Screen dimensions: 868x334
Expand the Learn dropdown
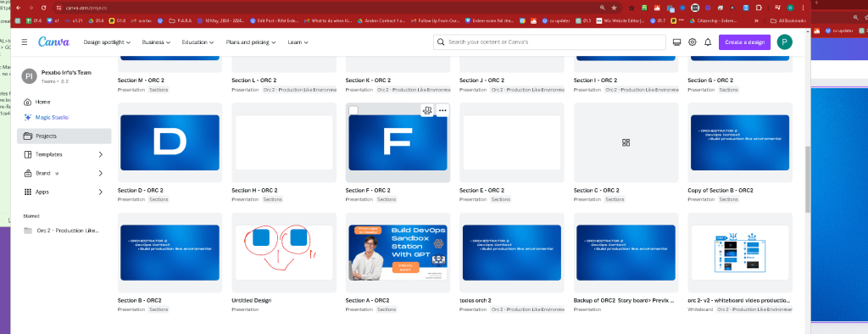click(x=298, y=42)
